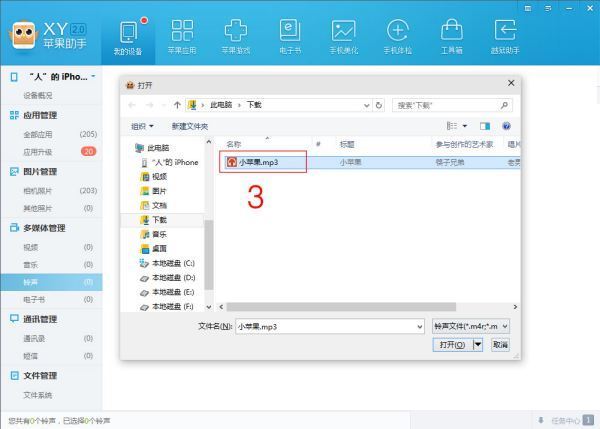Viewport: 600px width, 429px height.
Task: Change the file view layout
Action: (452, 126)
